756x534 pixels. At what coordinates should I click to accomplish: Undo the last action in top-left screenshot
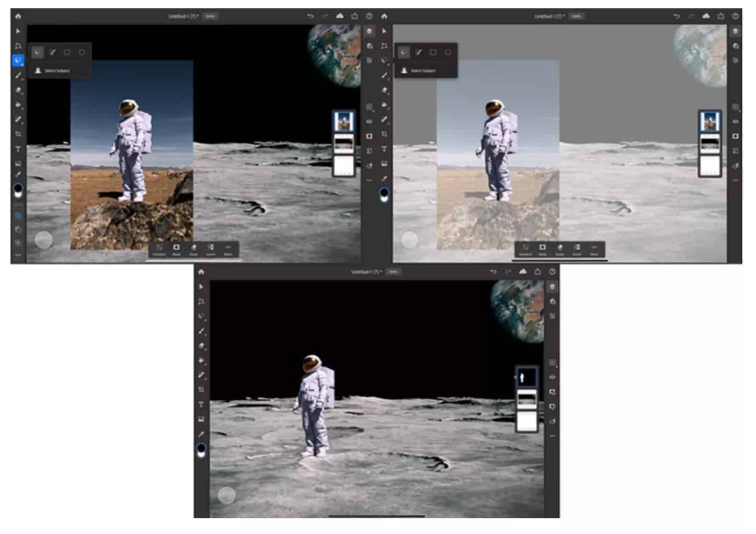tap(311, 16)
